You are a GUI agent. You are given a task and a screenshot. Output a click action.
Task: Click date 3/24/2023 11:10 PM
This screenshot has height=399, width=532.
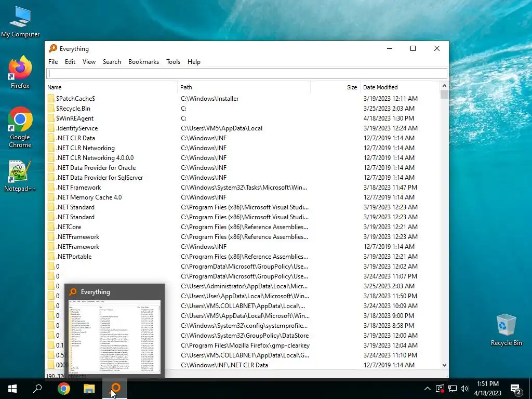[x=390, y=355]
